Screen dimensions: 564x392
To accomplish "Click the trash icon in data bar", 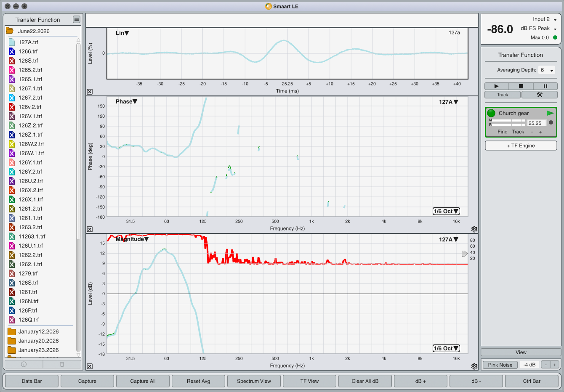I will coord(62,364).
